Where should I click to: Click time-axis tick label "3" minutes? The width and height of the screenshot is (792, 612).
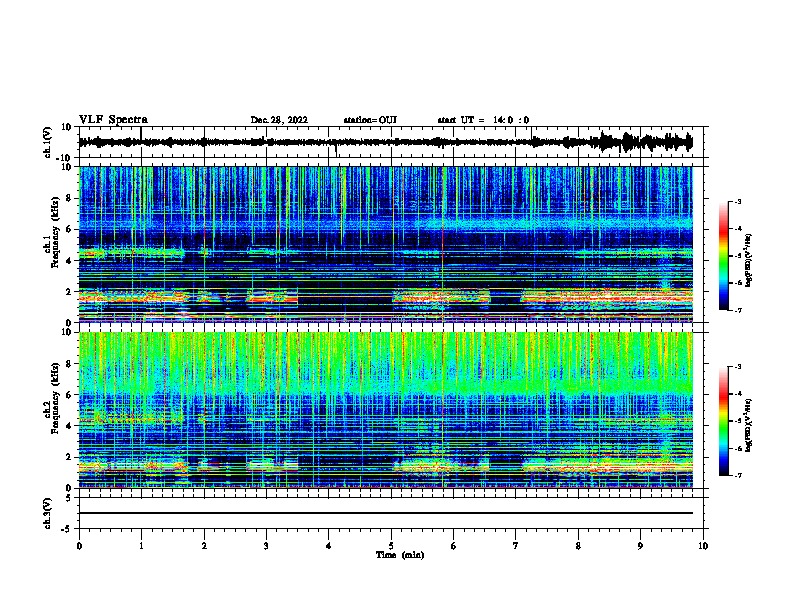coord(266,546)
